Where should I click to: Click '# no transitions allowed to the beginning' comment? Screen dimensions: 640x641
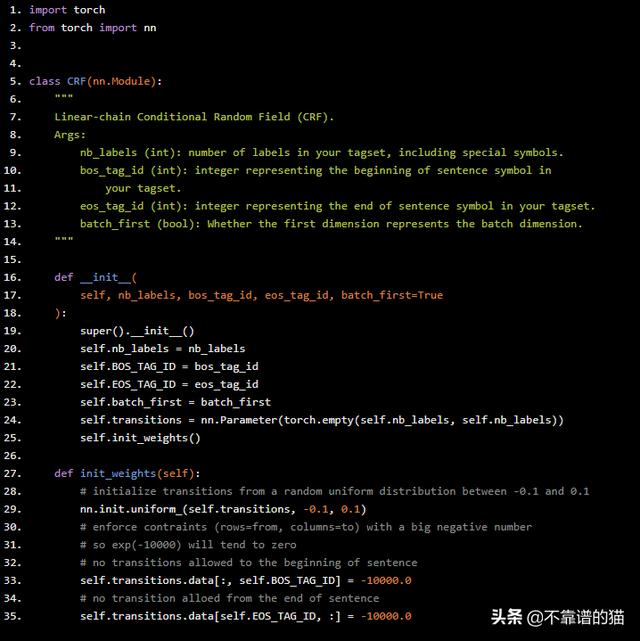click(x=248, y=563)
